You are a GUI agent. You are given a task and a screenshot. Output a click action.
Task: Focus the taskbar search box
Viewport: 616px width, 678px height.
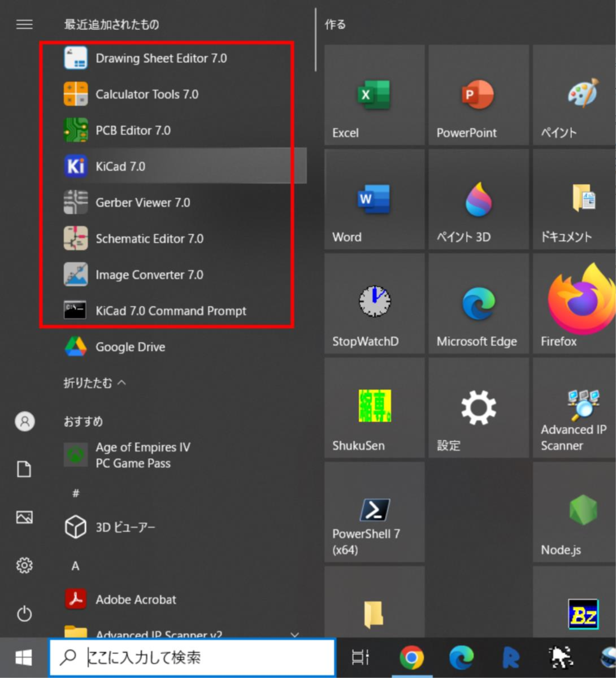(192, 658)
